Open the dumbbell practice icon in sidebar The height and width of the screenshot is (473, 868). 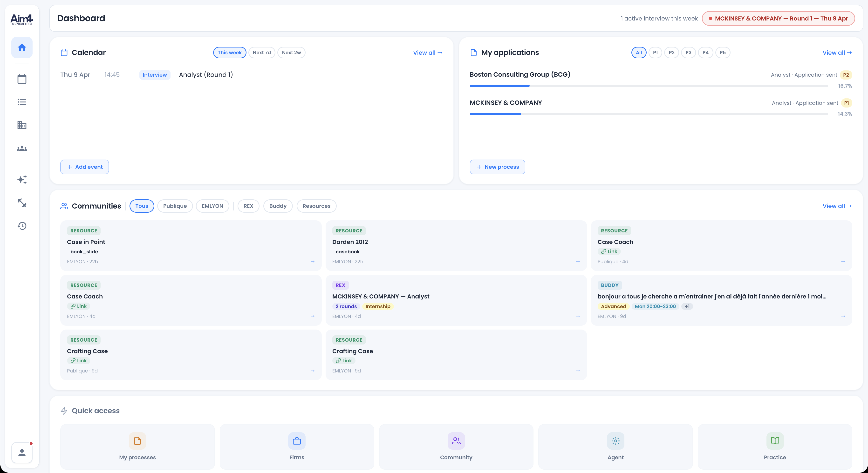click(22, 203)
